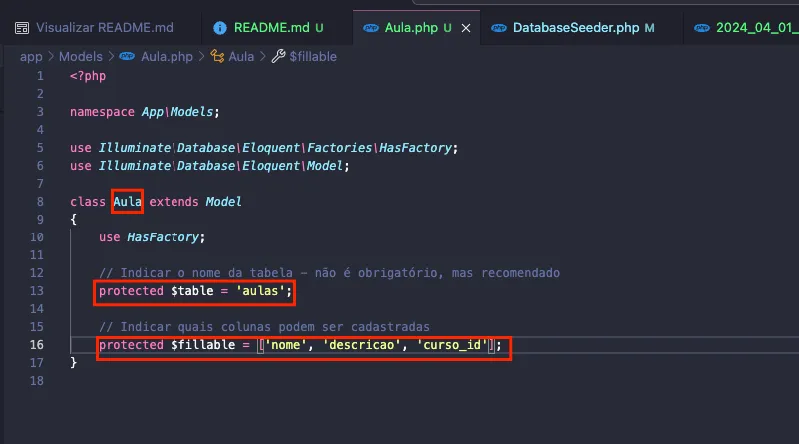The height and width of the screenshot is (444, 799).
Task: Click the $fillable variable on line 16
Action: (x=203, y=345)
